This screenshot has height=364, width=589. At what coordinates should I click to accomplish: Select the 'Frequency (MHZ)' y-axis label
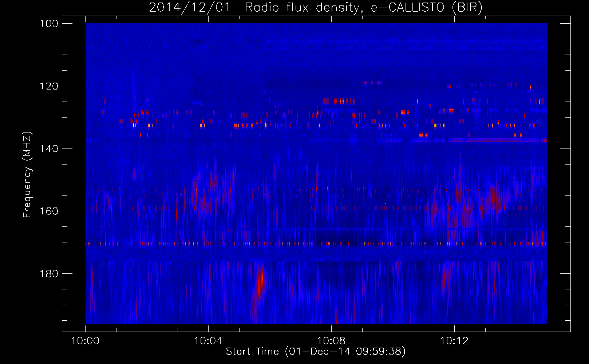coord(27,174)
